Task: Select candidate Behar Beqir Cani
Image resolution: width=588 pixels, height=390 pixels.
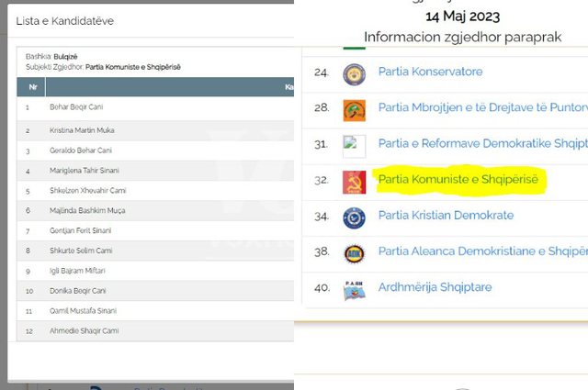Action: (76, 107)
